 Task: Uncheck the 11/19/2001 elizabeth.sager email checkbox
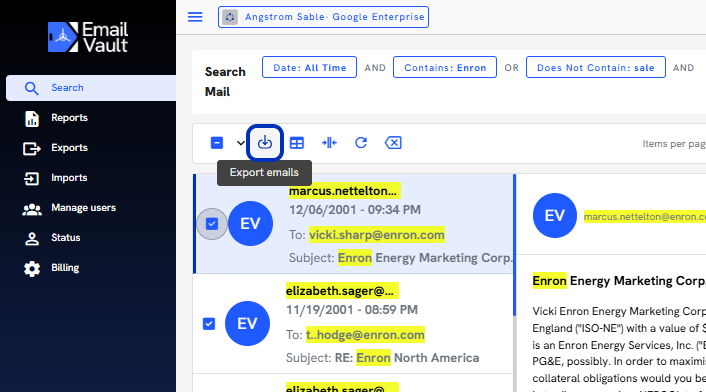[x=209, y=324]
